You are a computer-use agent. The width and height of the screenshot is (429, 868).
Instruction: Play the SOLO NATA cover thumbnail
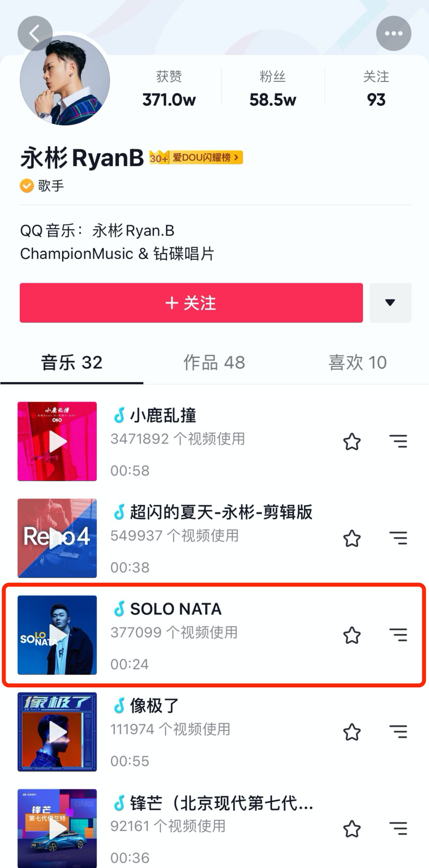pos(57,635)
